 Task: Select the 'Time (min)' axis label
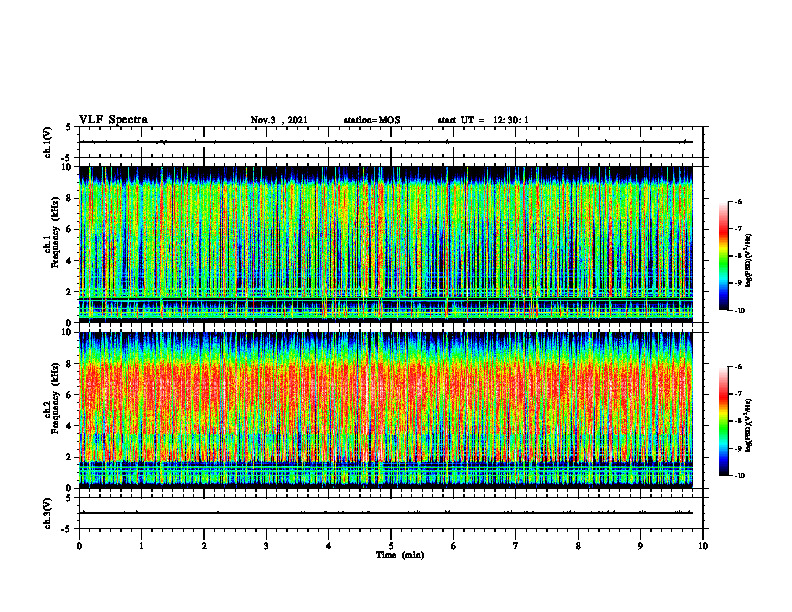pyautogui.click(x=400, y=555)
